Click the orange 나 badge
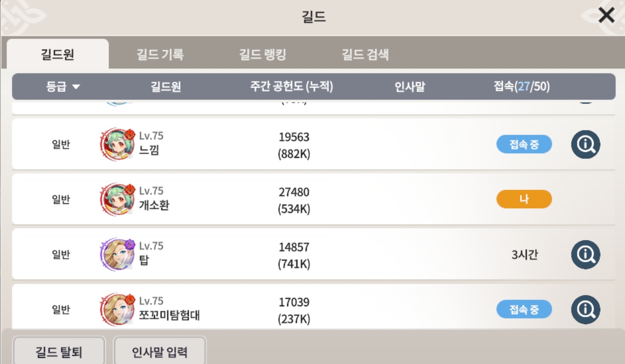Screen dimensions: 625x364 coord(524,199)
